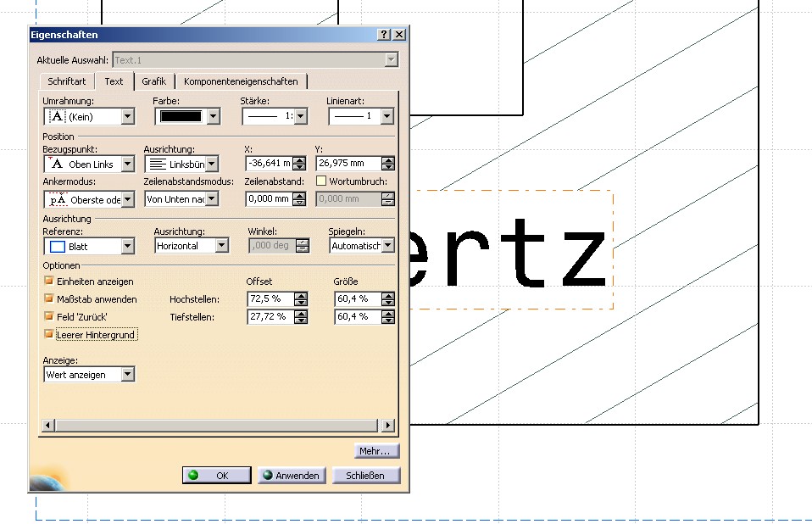Open the Ankermodus dropdown

pos(128,199)
